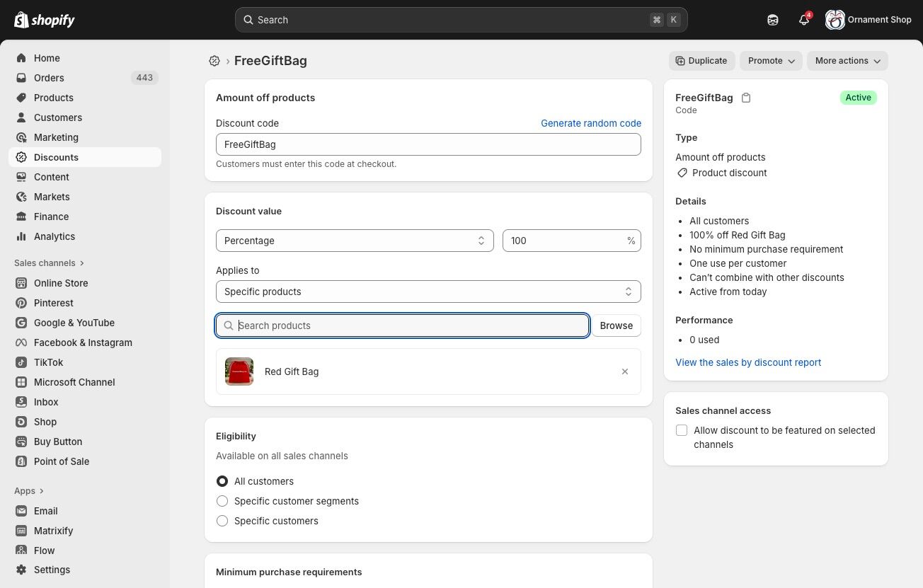923x588 pixels.
Task: Open the Applies to Specific products dropdown
Action: pyautogui.click(x=428, y=292)
